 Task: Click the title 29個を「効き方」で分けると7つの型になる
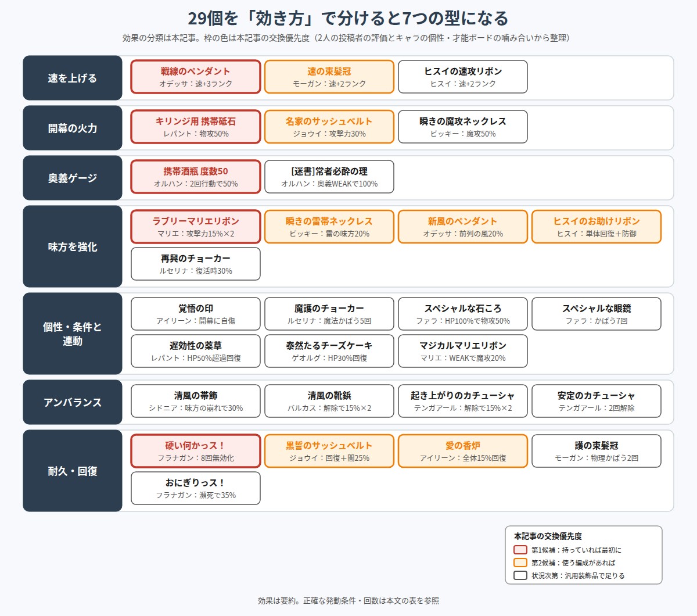click(348, 19)
